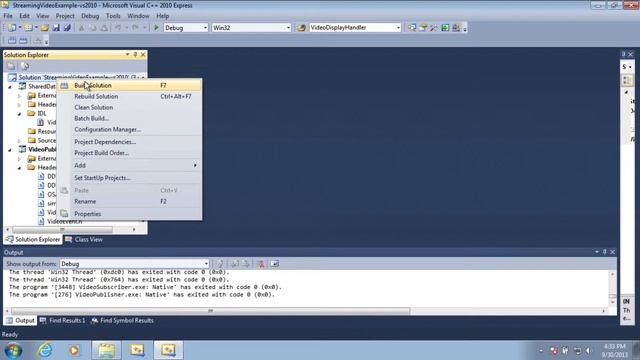The width and height of the screenshot is (640, 360).
Task: Click the Properties icon in Solution Explorer toolbar
Action: point(11,66)
